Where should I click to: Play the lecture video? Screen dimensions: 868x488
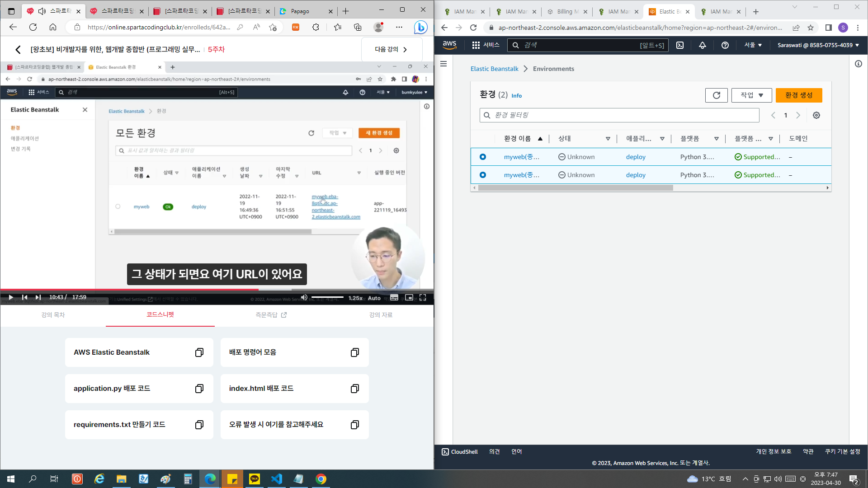coord(11,297)
